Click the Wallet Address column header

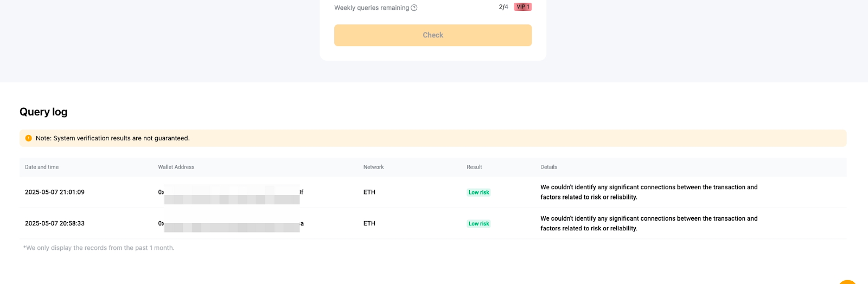tap(176, 167)
